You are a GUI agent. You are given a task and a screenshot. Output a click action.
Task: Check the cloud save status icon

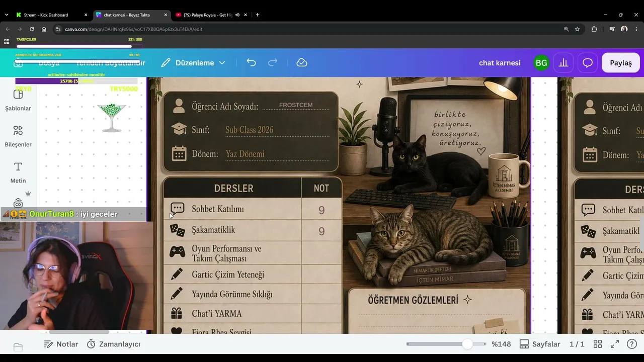(302, 63)
